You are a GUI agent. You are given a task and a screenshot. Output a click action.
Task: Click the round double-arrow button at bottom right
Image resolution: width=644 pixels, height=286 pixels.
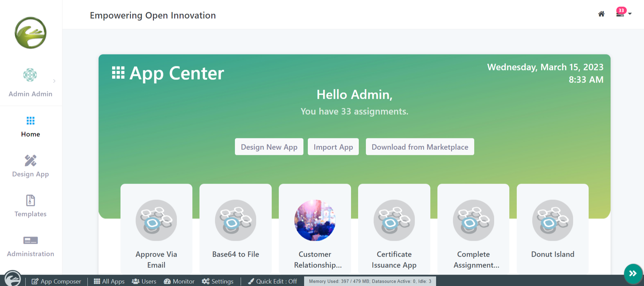tap(633, 273)
